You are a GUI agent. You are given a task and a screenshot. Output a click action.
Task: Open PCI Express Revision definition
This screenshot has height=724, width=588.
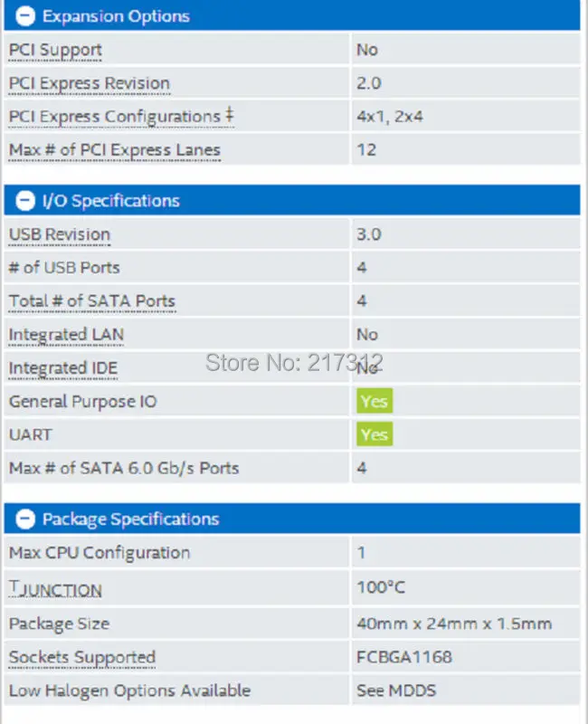click(89, 83)
